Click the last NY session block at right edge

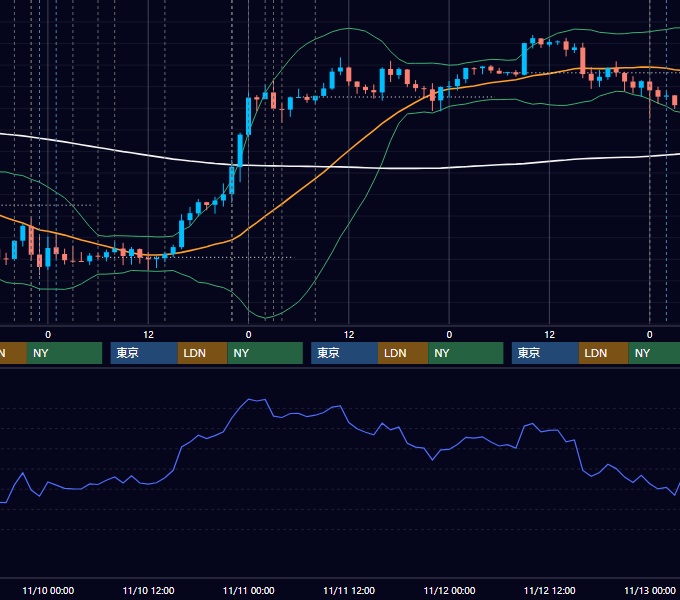point(654,353)
